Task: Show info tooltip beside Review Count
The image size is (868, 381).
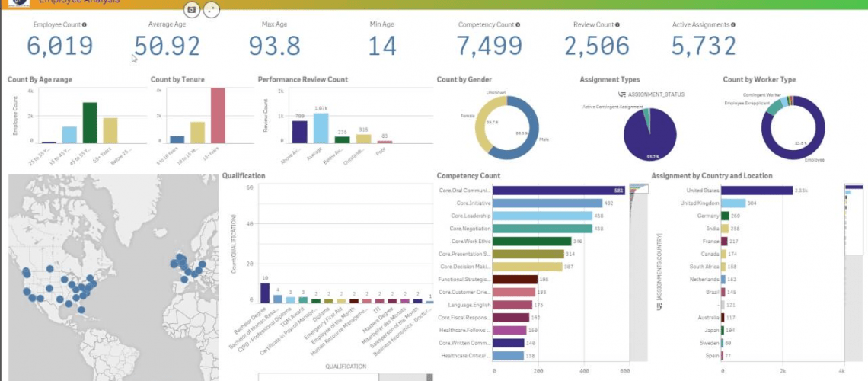Action: 617,25
